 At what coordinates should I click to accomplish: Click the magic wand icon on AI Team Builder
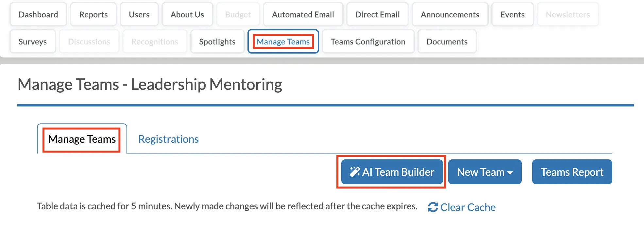[355, 172]
